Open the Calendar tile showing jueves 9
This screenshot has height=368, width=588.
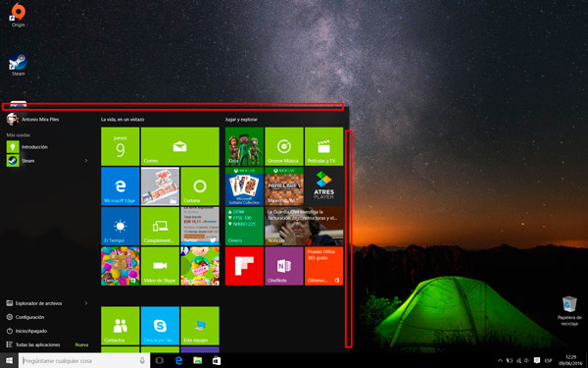click(120, 146)
